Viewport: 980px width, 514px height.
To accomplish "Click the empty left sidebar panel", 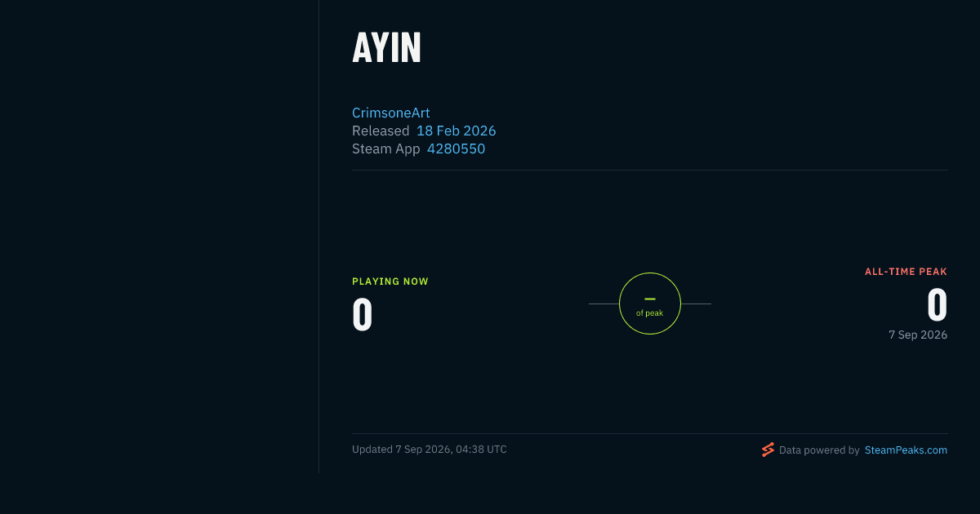I will 159,237.
